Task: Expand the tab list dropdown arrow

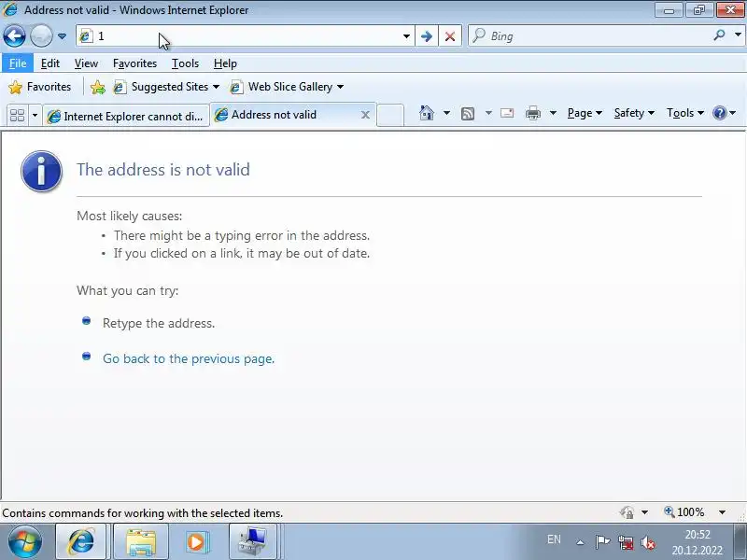Action: click(35, 115)
